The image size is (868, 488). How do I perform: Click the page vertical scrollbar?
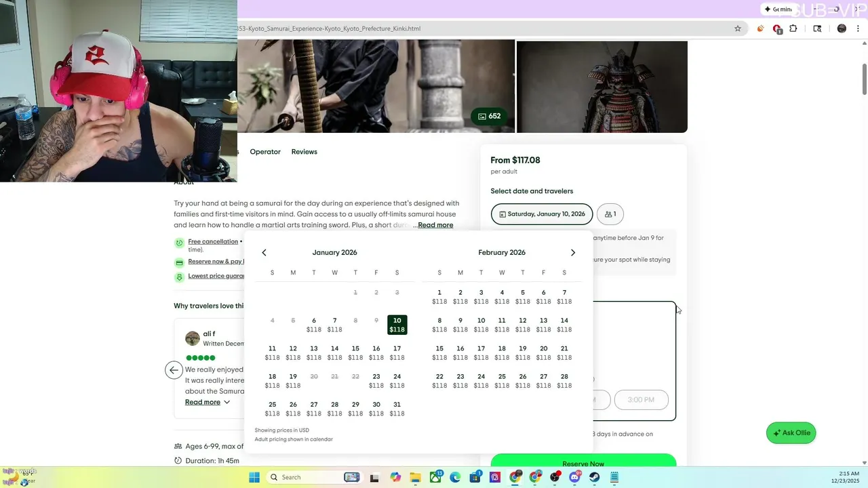point(864,79)
